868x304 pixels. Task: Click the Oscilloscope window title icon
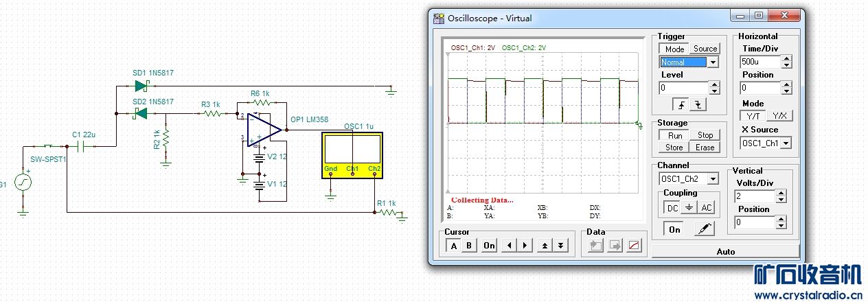pos(439,18)
